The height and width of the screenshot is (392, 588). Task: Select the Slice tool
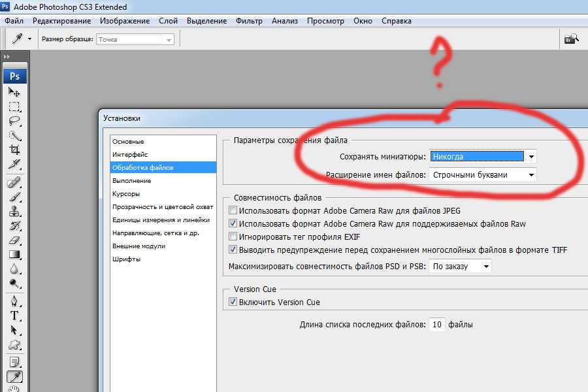14,164
